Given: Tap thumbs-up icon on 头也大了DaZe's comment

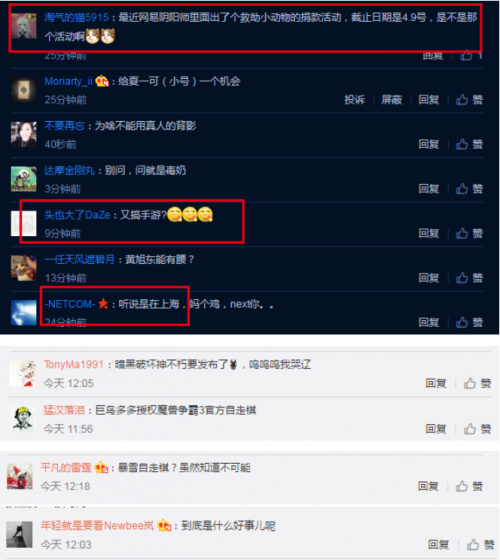Looking at the screenshot, I should [462, 233].
